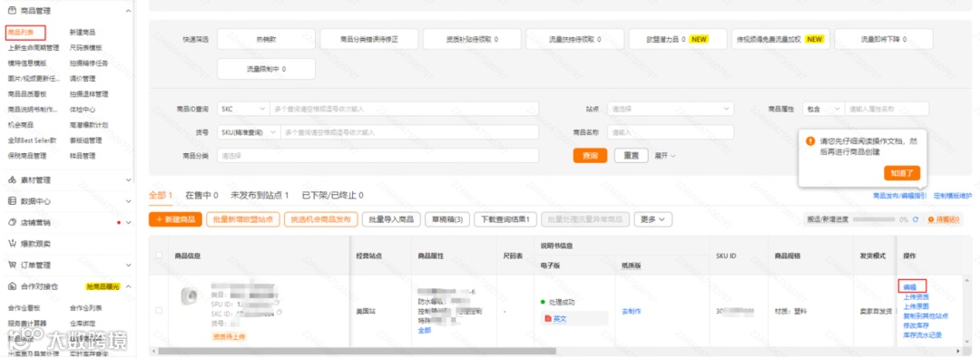Switch to the 已下架/已终止 0 tab

(332, 195)
